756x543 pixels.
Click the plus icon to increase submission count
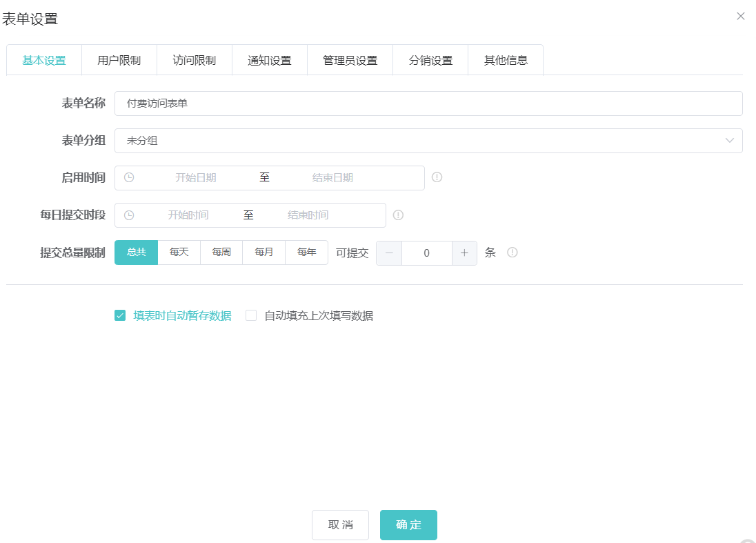pyautogui.click(x=464, y=253)
